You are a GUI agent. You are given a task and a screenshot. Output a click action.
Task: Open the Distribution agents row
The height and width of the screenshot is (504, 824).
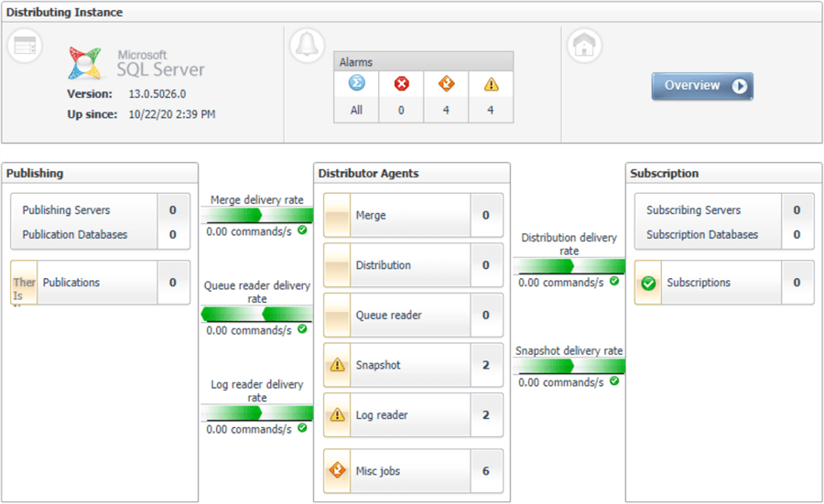click(413, 265)
